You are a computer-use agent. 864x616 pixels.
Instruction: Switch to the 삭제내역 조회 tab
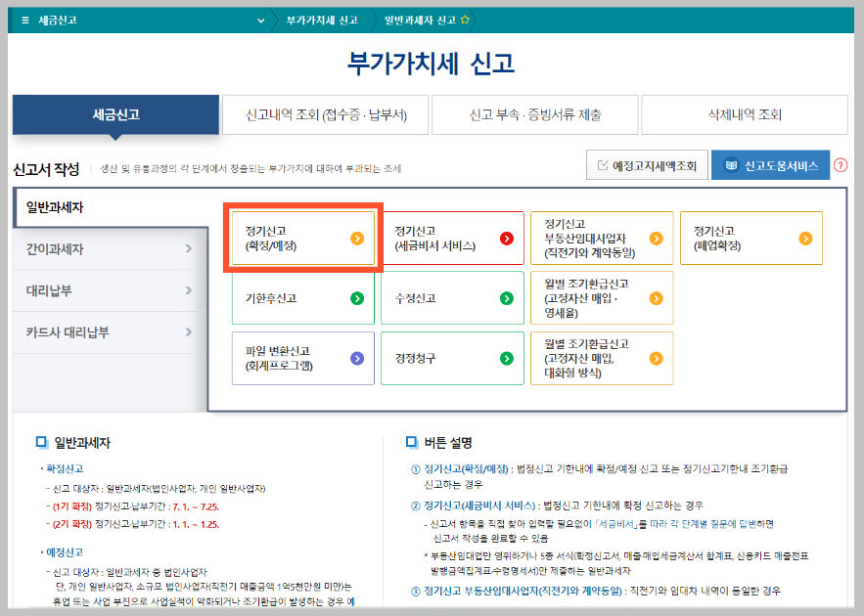(x=744, y=114)
